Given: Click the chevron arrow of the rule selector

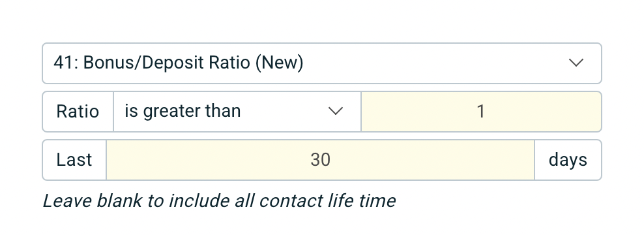Looking at the screenshot, I should coord(576,63).
